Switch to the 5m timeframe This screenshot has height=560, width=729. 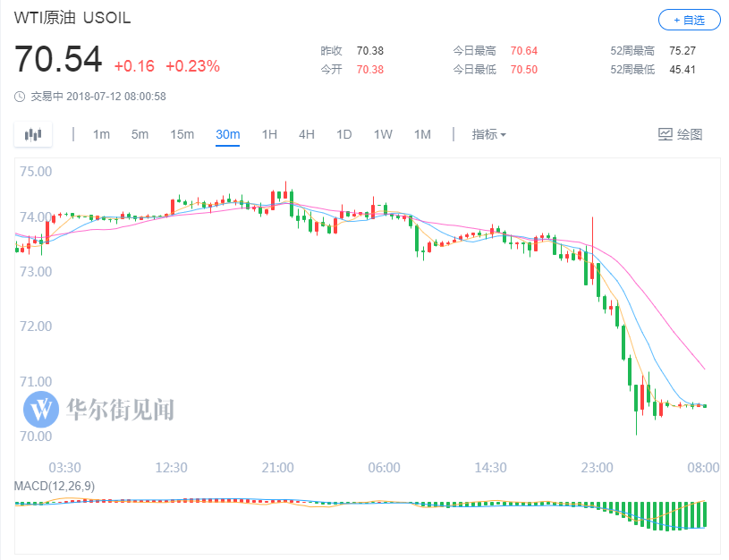coord(140,134)
